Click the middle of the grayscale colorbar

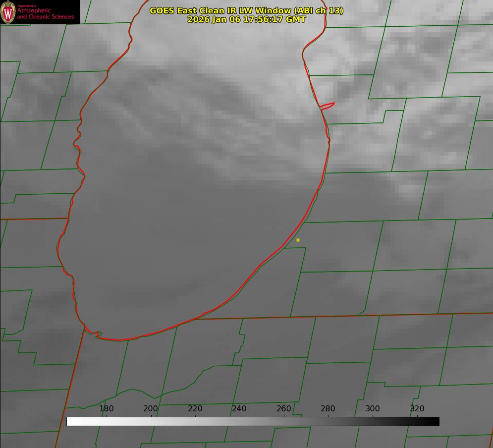click(x=253, y=421)
